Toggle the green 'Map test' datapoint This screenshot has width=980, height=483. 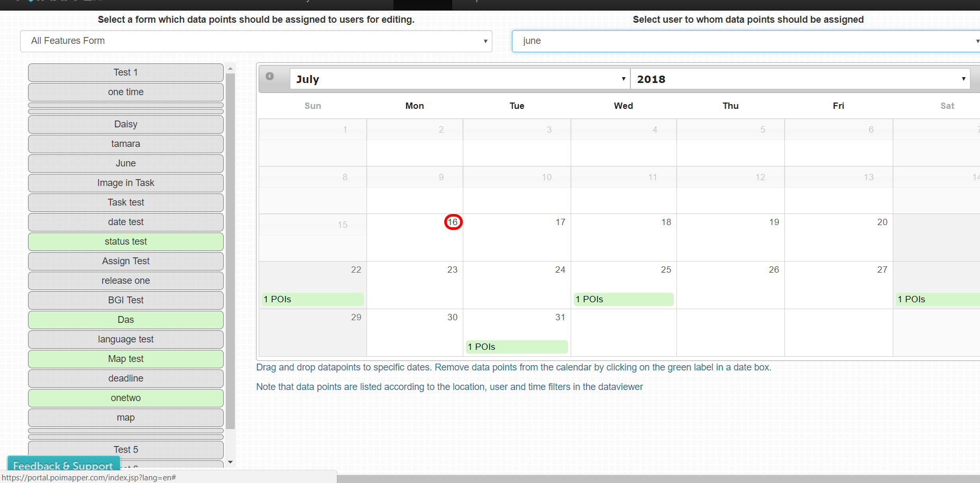pyautogui.click(x=125, y=359)
